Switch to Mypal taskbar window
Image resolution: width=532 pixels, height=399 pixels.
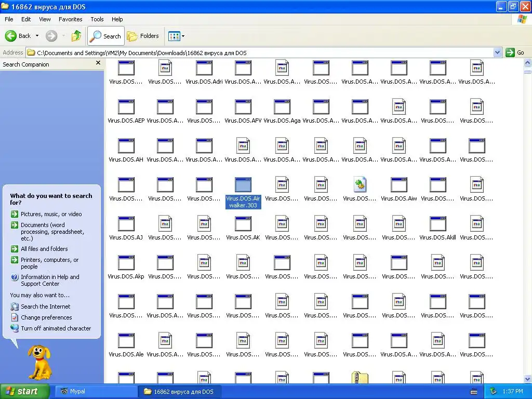tap(96, 391)
